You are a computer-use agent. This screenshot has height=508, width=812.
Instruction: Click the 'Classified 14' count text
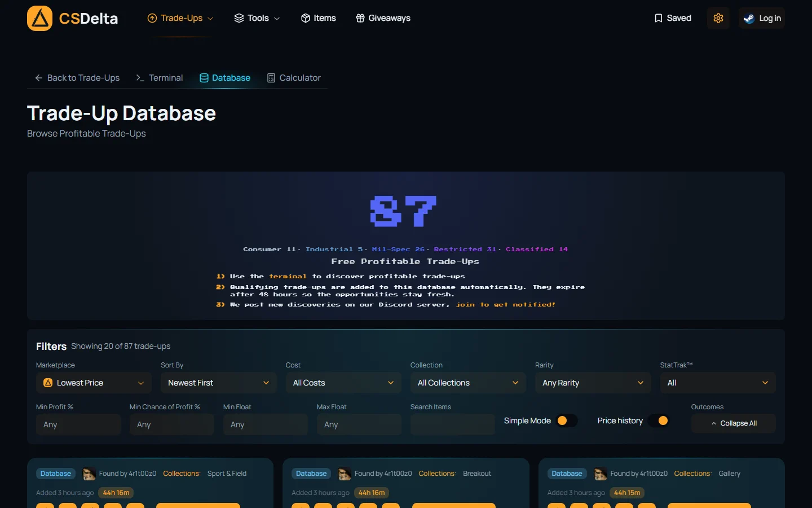(x=537, y=249)
